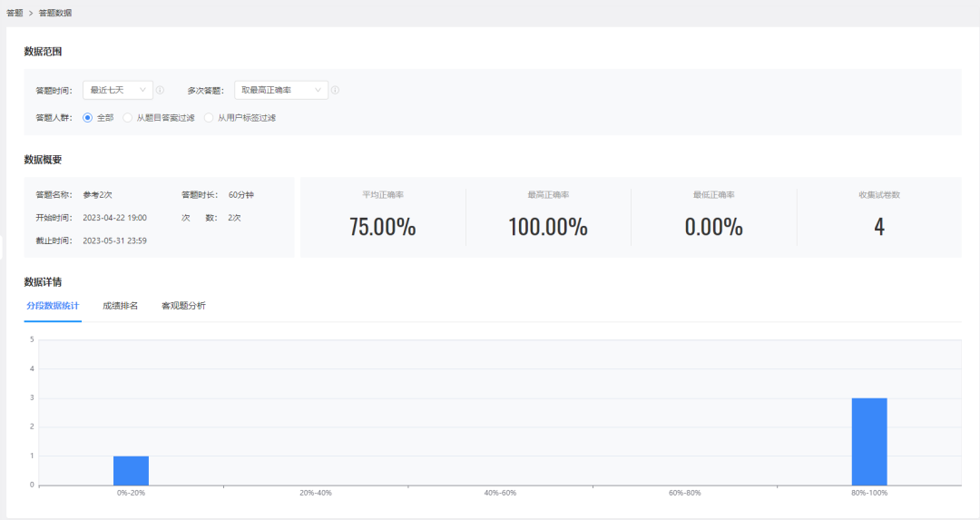Switch to the 分段数据统计 tab

tap(53, 306)
